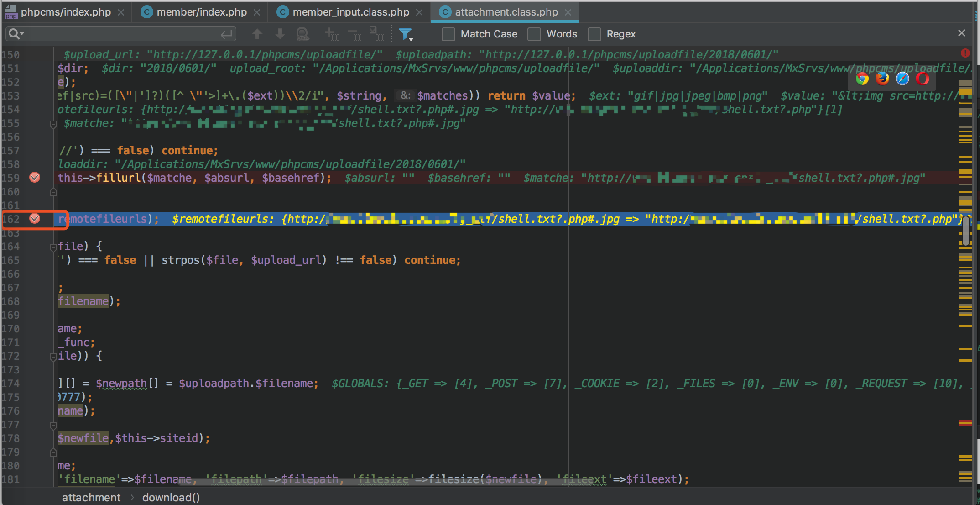Click unselect occurrence icon in search bar
The image size is (980, 505).
coord(354,34)
